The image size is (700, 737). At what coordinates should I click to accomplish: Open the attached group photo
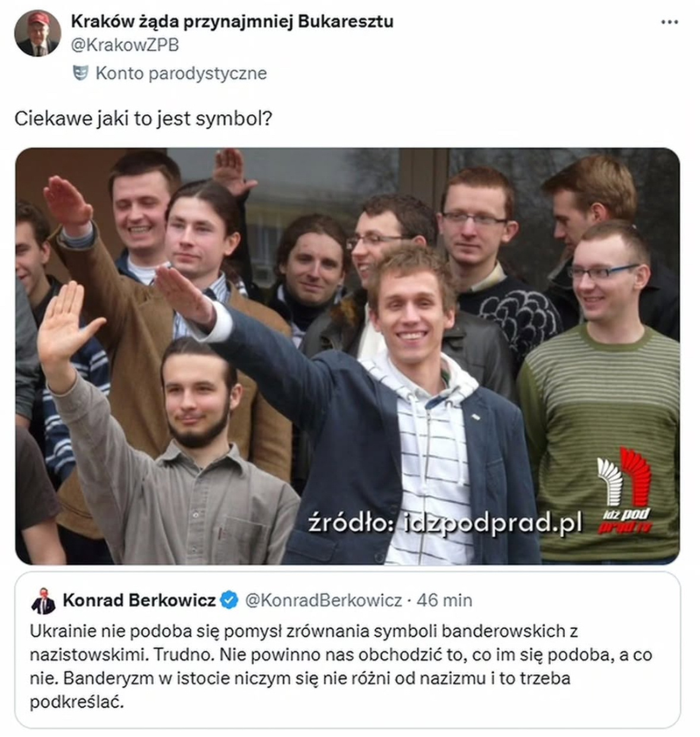[x=347, y=356]
